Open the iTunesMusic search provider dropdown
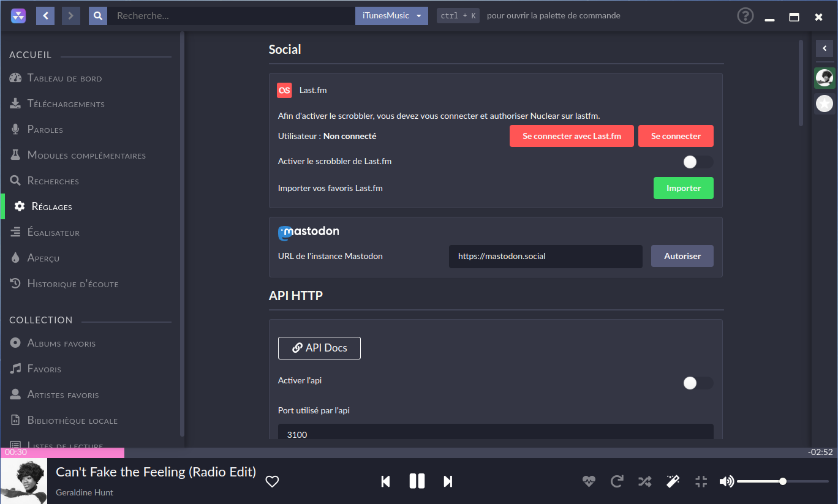Image resolution: width=838 pixels, height=504 pixels. (391, 16)
